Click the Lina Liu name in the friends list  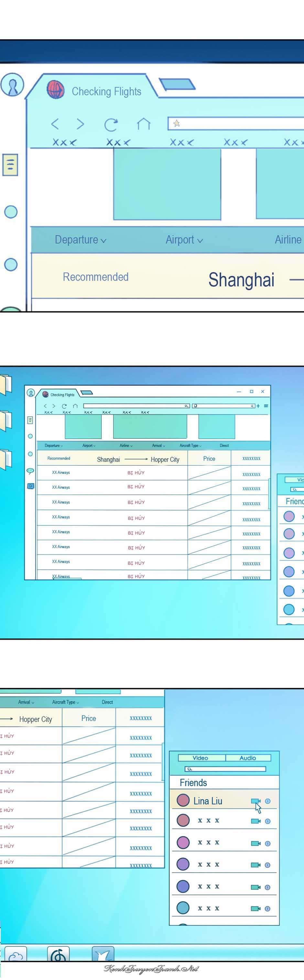[208, 801]
